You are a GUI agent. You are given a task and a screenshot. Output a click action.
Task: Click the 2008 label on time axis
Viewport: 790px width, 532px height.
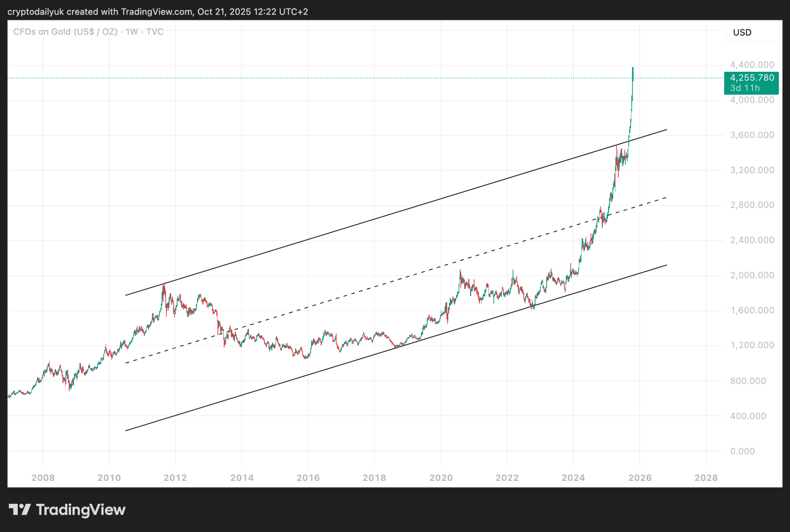point(43,478)
